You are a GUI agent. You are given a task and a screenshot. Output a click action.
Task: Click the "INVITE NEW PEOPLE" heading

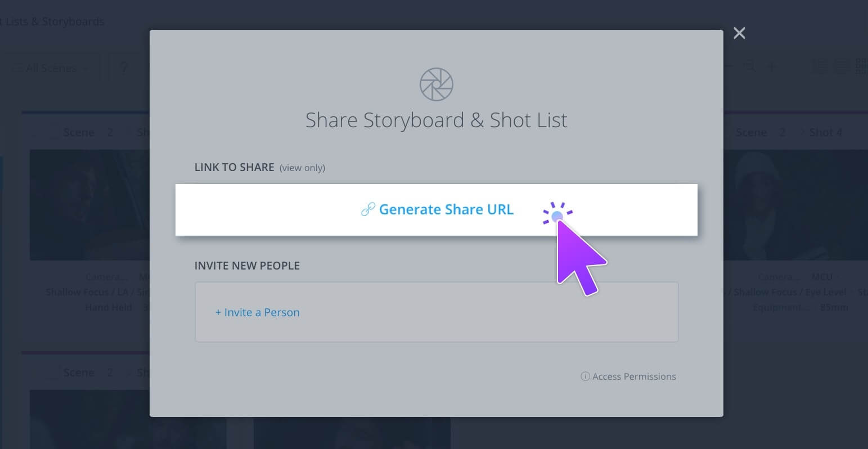click(x=247, y=266)
